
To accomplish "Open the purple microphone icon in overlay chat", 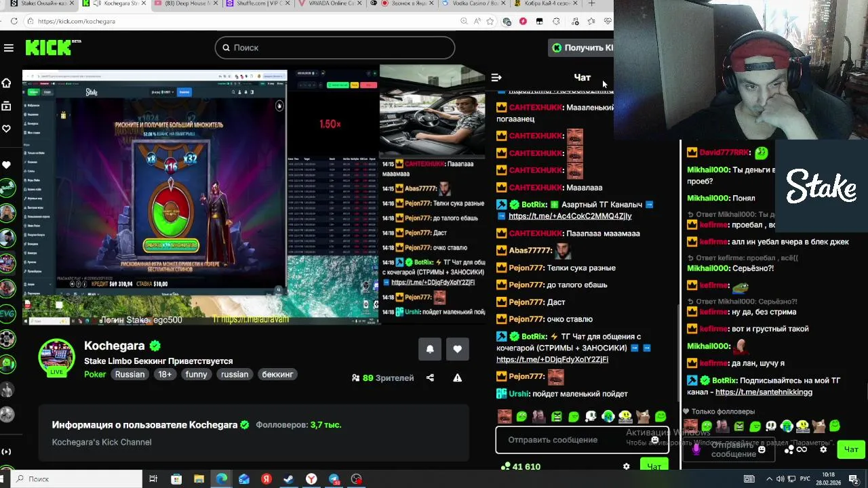I will [x=696, y=449].
